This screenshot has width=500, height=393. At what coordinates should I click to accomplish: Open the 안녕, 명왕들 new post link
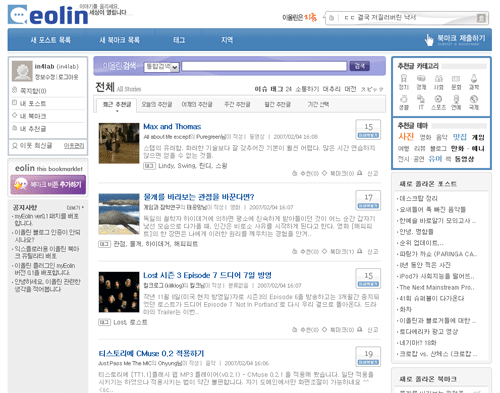coord(416,232)
